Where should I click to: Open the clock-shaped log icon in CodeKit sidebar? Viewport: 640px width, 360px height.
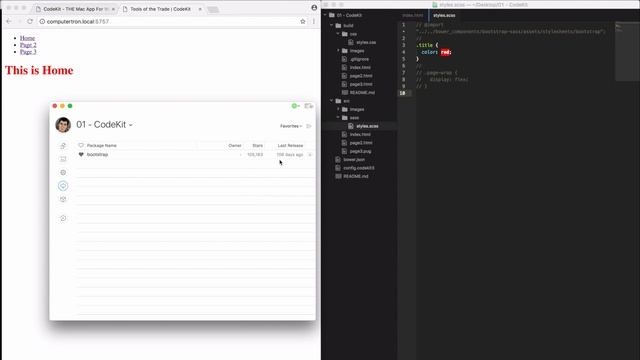(x=63, y=218)
